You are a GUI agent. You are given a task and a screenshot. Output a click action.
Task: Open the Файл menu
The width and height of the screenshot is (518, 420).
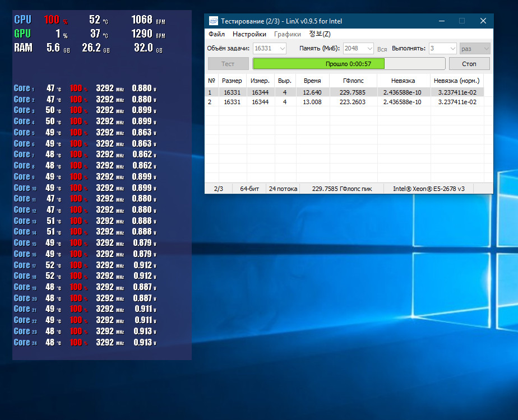216,34
